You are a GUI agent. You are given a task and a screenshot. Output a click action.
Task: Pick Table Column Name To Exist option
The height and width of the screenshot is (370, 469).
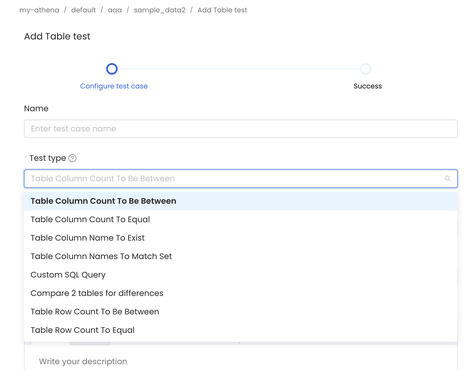point(241,238)
